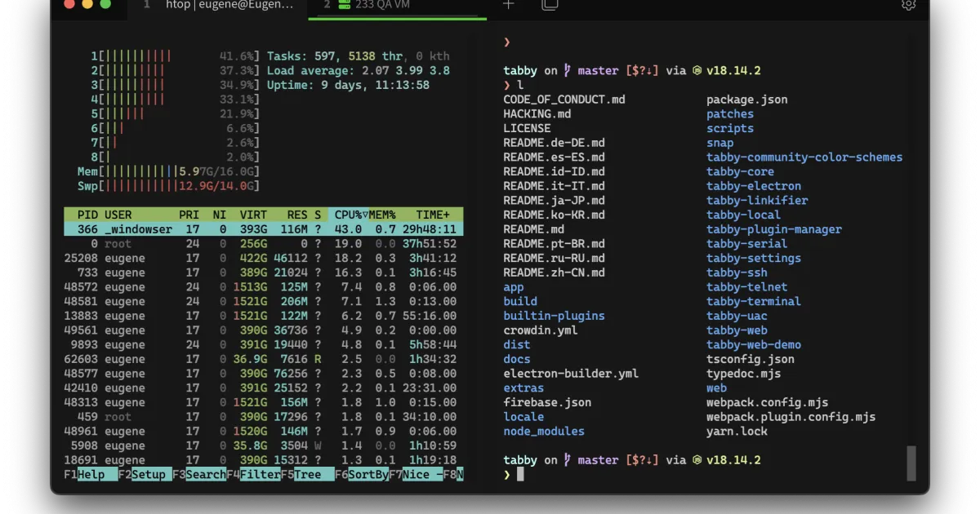Add a new tab with plus icon
This screenshot has width=980, height=514.
(508, 5)
